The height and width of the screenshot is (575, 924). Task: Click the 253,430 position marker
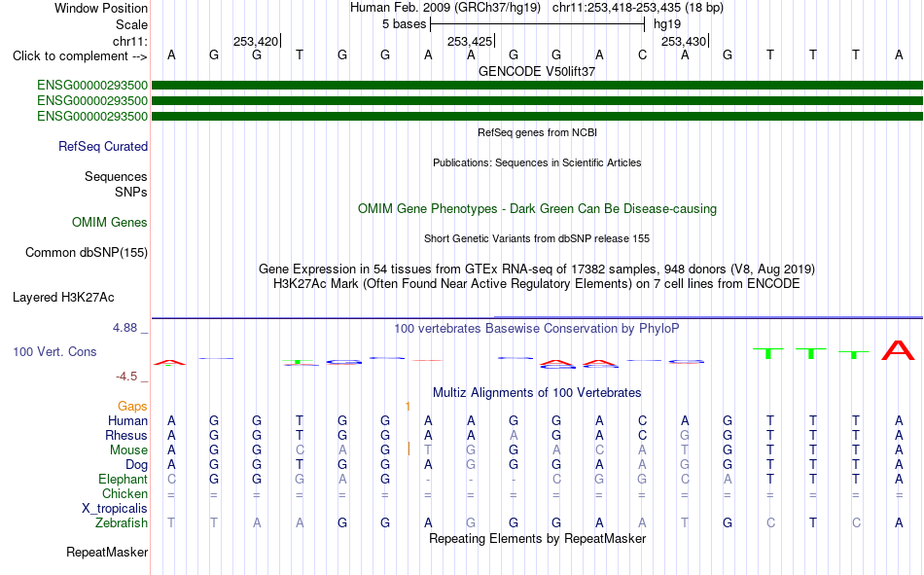(x=684, y=41)
